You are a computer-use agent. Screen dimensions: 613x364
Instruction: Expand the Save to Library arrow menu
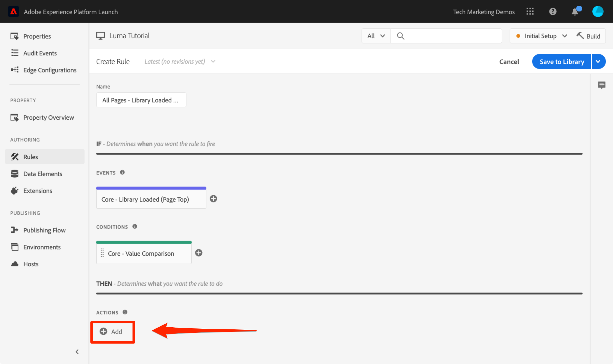click(x=598, y=62)
